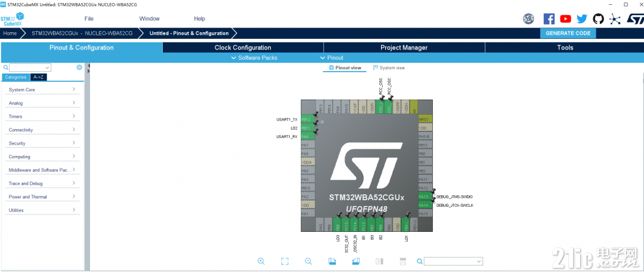Screen dimensions: 644x273
Task: Expand the Connectivity category
Action: 42,130
